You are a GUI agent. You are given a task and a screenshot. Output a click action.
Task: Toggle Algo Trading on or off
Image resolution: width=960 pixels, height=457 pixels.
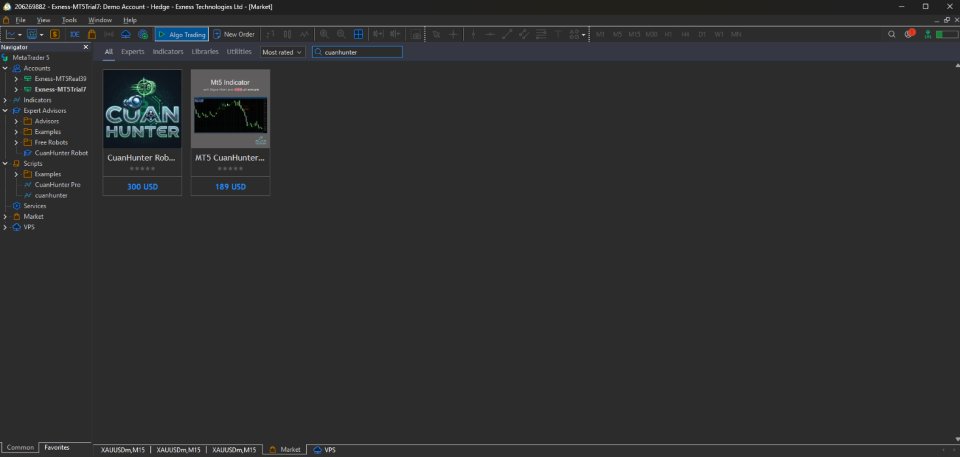point(182,34)
